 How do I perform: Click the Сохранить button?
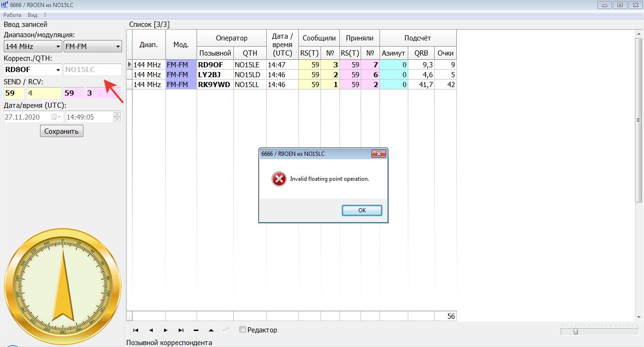pyautogui.click(x=62, y=131)
